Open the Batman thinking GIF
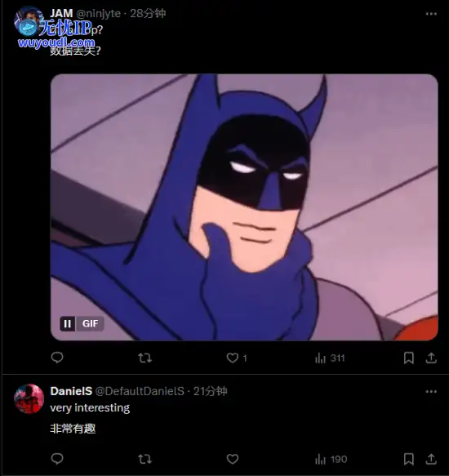The height and width of the screenshot is (476, 449). 244,207
